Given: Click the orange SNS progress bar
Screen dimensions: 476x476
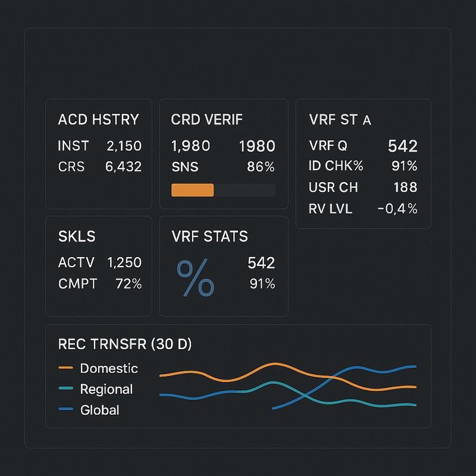Looking at the screenshot, I should pos(192,190).
